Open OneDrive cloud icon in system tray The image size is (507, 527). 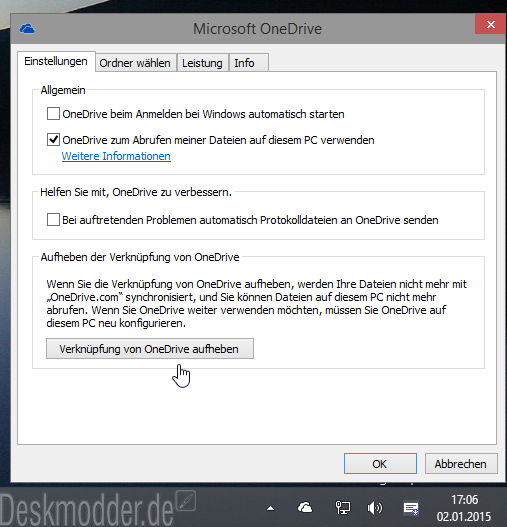(305, 508)
